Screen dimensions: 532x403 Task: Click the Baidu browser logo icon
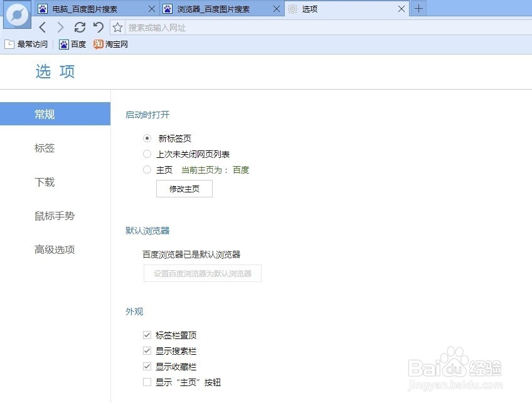18,15
